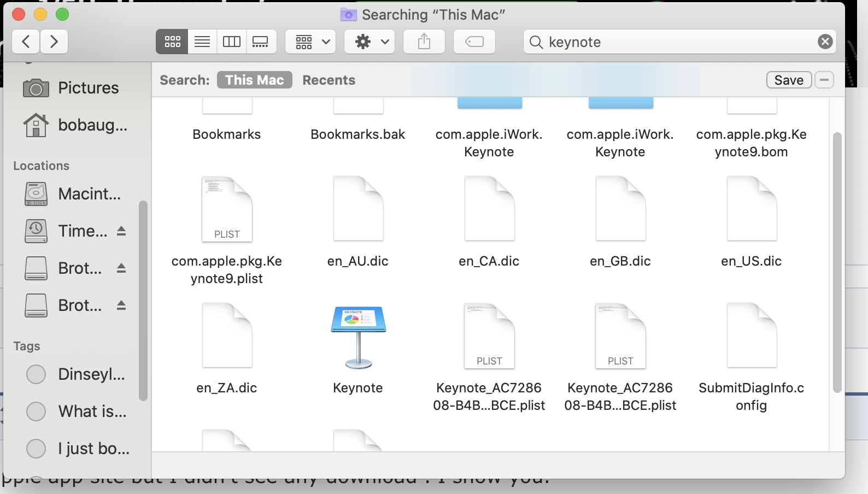Select the What is... tag
The height and width of the screenshot is (494, 868).
77,411
